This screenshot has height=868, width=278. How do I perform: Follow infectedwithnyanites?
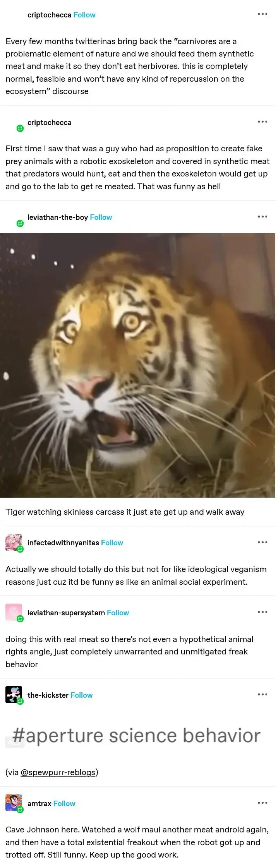[x=112, y=543]
